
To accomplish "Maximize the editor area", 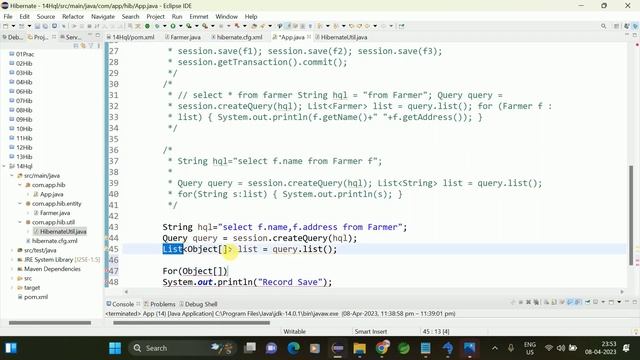I will [x=635, y=36].
